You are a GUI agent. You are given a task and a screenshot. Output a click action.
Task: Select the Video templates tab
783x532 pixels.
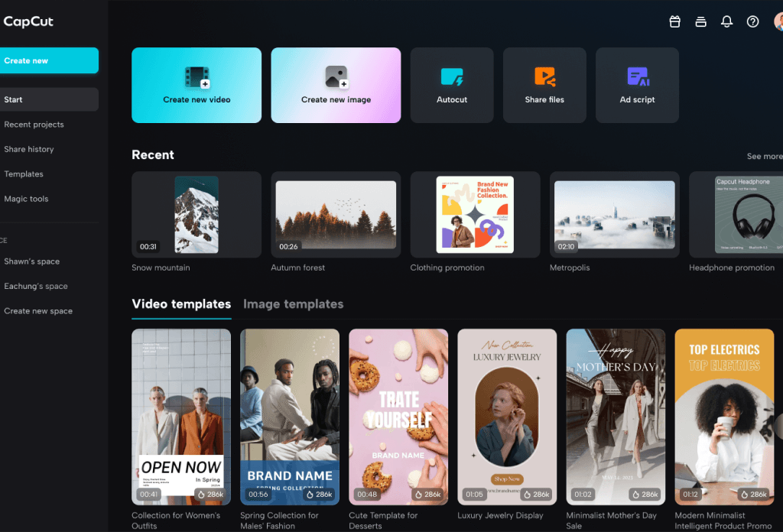181,304
